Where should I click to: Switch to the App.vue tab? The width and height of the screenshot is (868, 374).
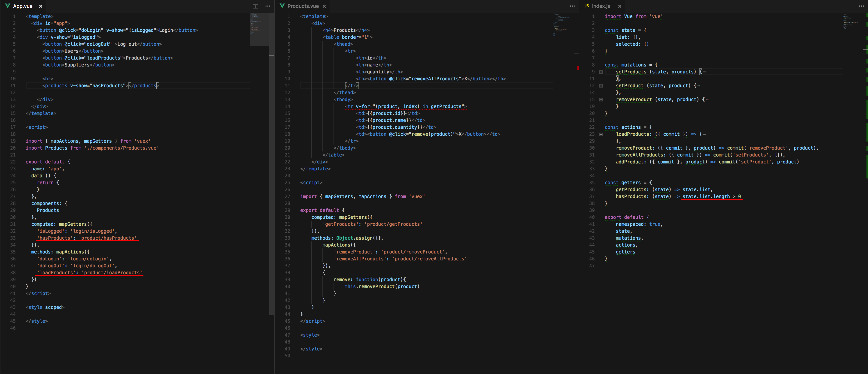23,6
